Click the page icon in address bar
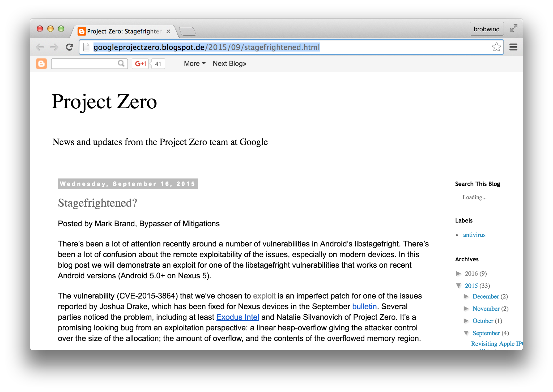Screen dimensions: 553x392 coord(86,47)
